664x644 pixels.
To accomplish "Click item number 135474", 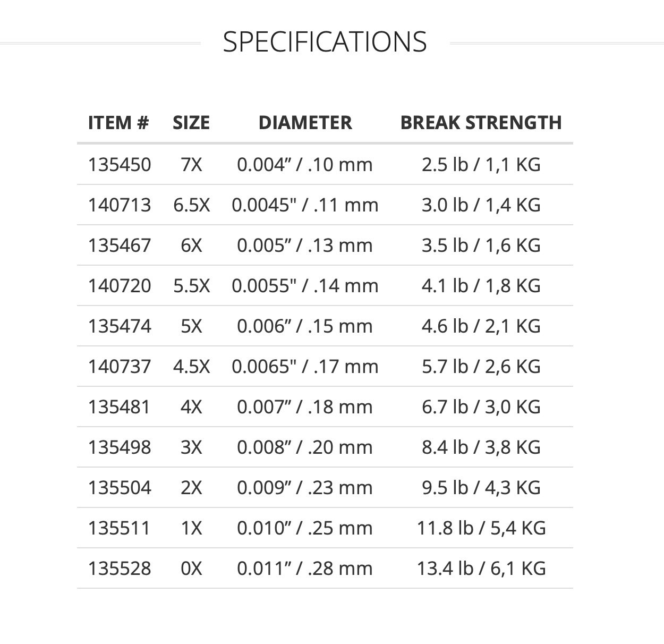I will (x=120, y=326).
